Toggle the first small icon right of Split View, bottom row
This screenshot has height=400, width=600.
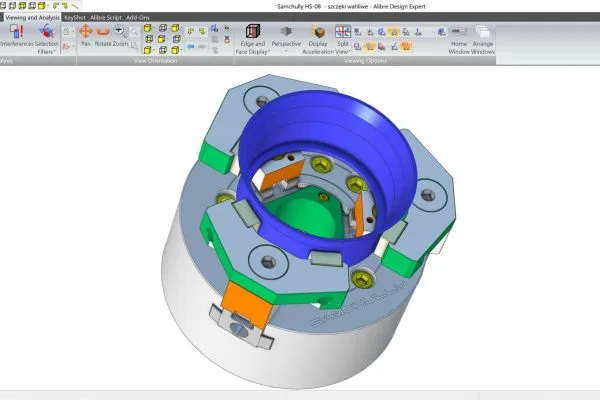(357, 47)
